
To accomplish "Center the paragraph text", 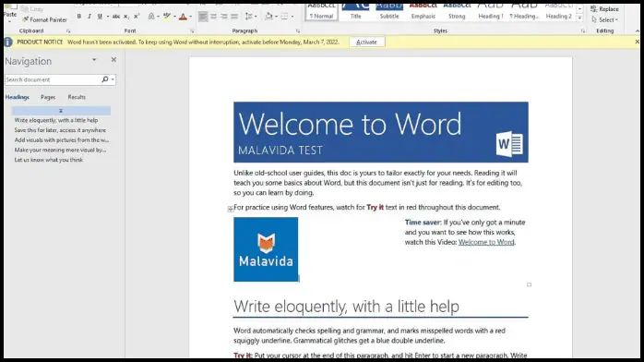I will 213,17.
